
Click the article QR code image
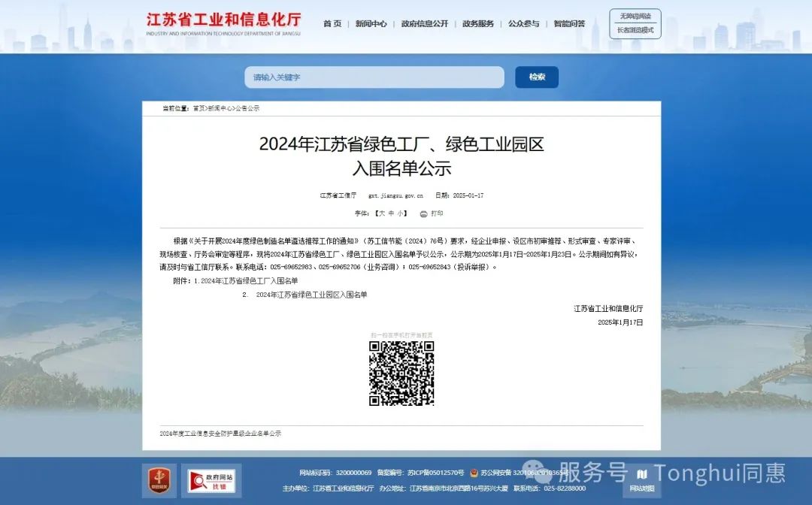pos(401,373)
